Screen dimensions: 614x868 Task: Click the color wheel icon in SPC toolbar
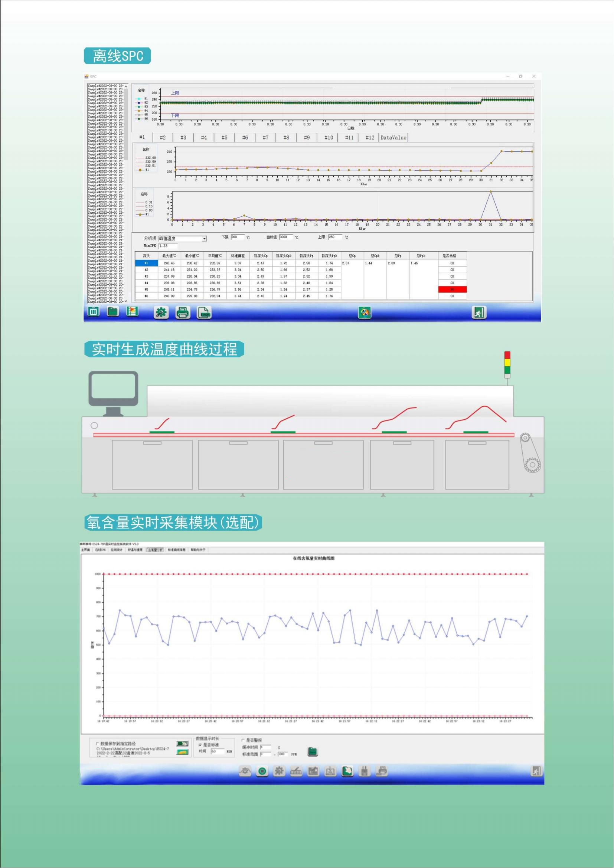[x=365, y=312]
